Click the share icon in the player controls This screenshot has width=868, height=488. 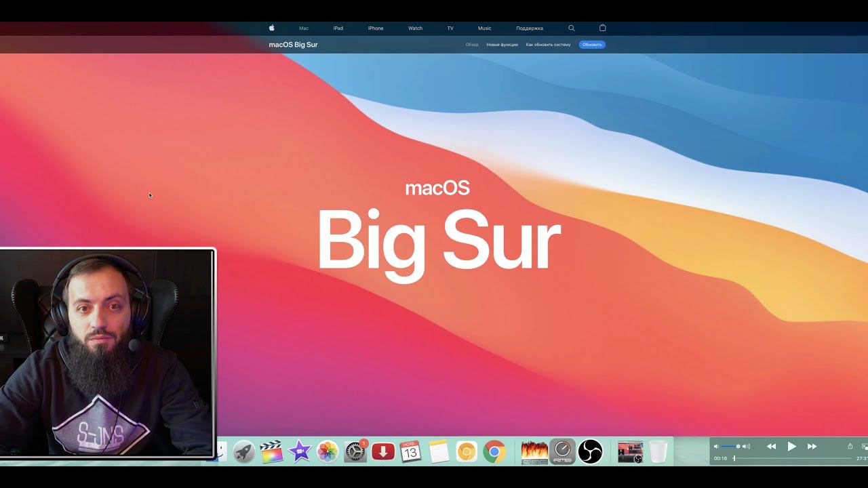(x=850, y=446)
